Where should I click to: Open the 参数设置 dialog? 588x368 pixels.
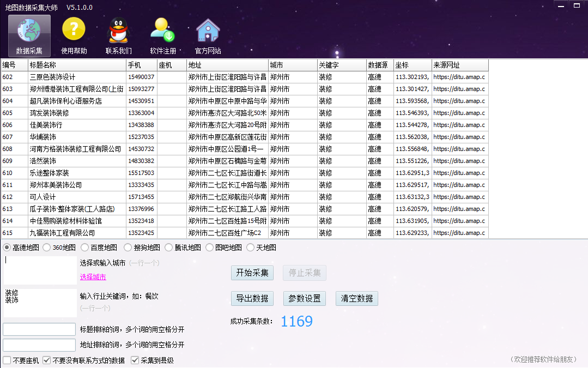pyautogui.click(x=304, y=298)
